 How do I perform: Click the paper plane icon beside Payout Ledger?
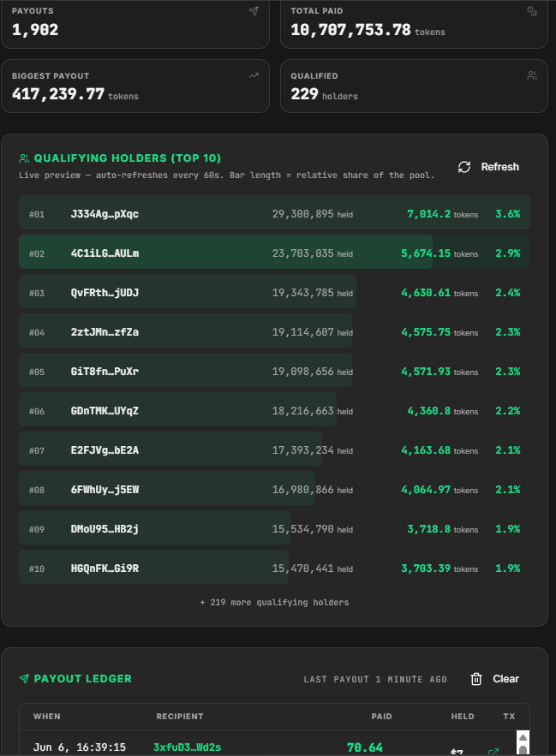(x=24, y=679)
